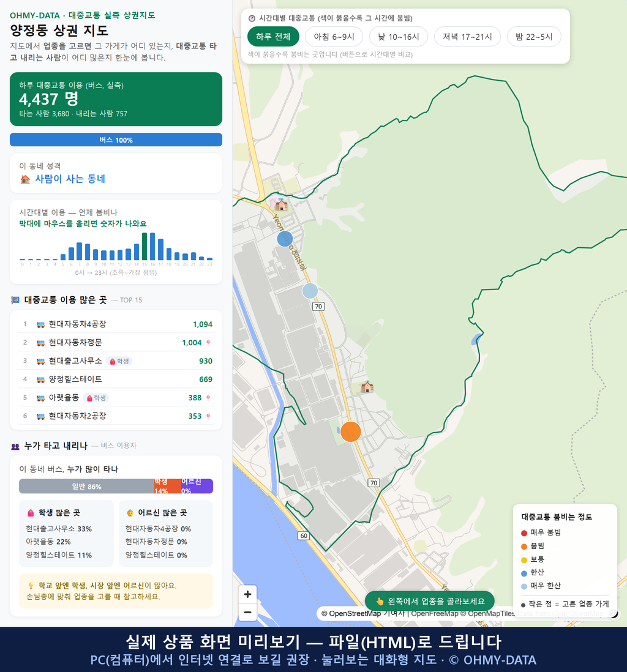
Task: Click the bus icon of 현대자동차2공장 row
Action: pyautogui.click(x=40, y=416)
